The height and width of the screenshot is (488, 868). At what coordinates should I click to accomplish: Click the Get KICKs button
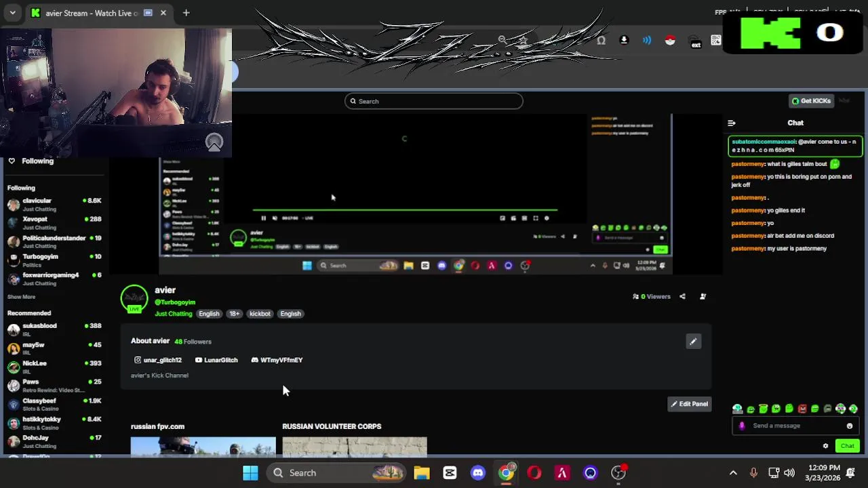811,101
